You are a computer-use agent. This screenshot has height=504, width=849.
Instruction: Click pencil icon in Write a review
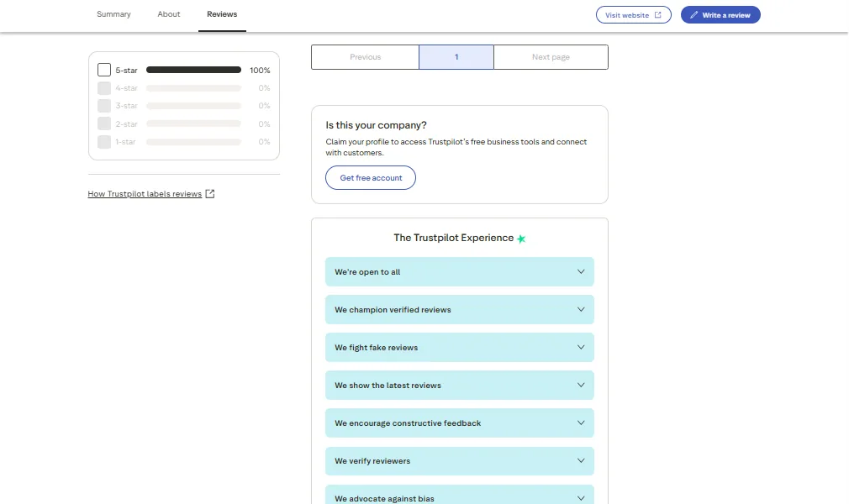pyautogui.click(x=693, y=14)
